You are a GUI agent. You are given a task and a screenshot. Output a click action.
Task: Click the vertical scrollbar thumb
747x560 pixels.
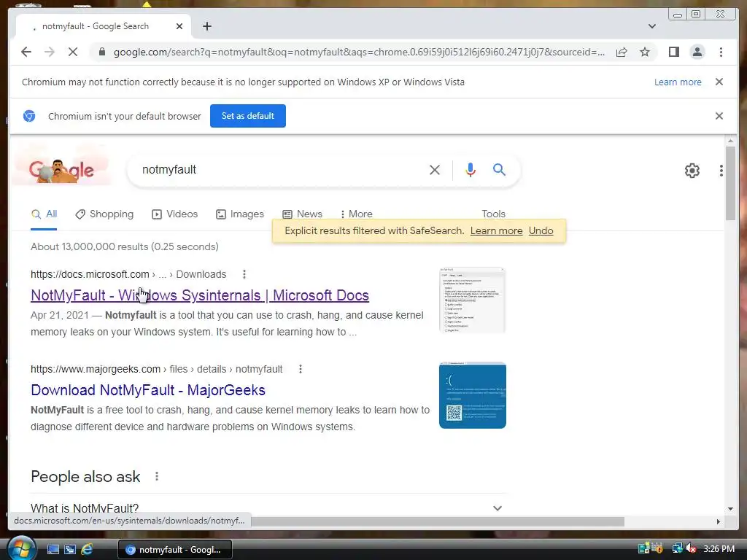pos(730,183)
